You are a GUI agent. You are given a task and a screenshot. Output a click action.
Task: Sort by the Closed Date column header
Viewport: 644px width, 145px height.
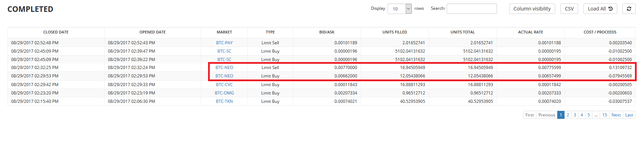point(56,32)
